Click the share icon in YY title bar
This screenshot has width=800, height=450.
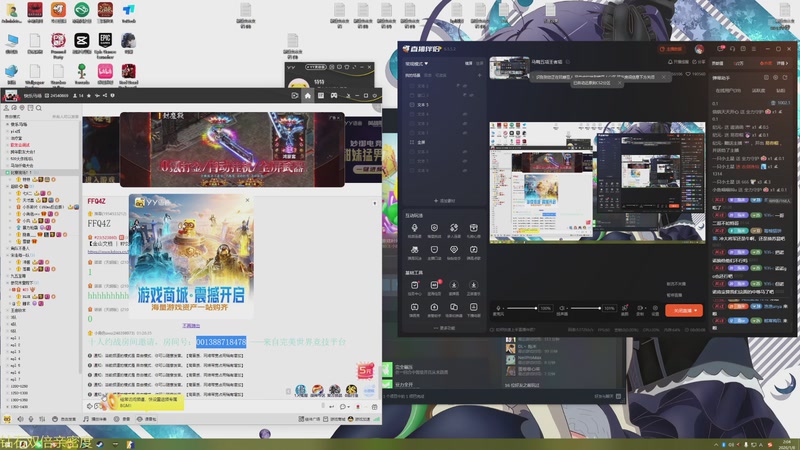[x=105, y=95]
